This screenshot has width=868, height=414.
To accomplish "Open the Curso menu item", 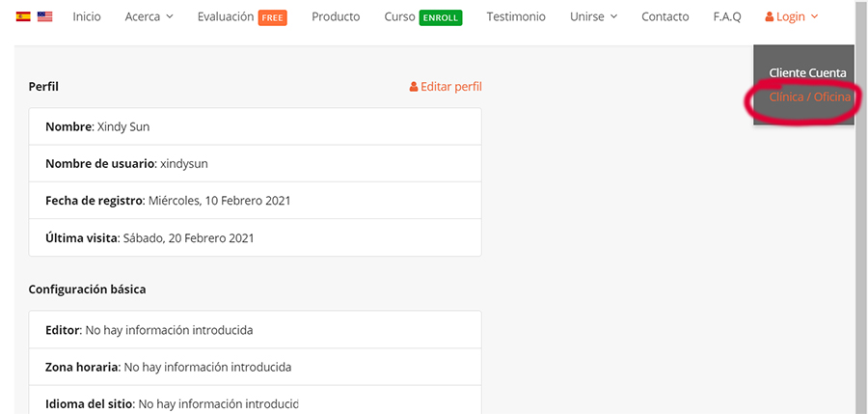I will point(399,16).
